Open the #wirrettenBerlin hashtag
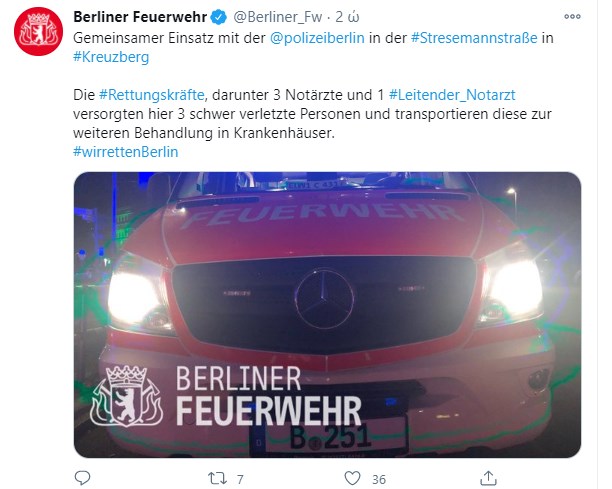The width and height of the screenshot is (612, 489). 125,152
